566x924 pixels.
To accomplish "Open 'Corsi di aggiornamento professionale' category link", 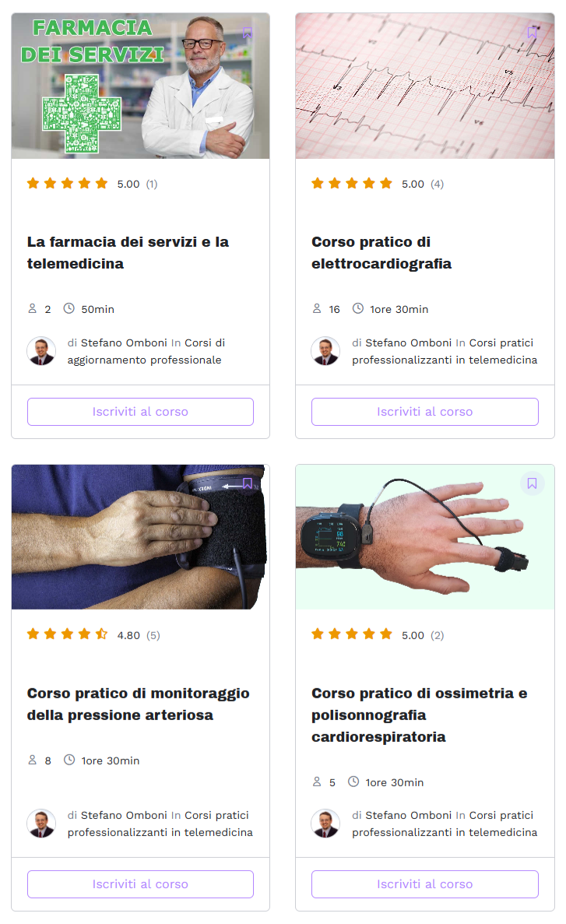I will (146, 351).
